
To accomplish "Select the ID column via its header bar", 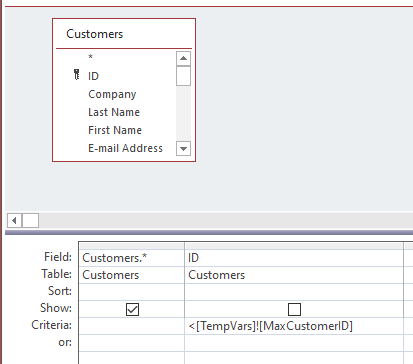I will click(x=294, y=246).
